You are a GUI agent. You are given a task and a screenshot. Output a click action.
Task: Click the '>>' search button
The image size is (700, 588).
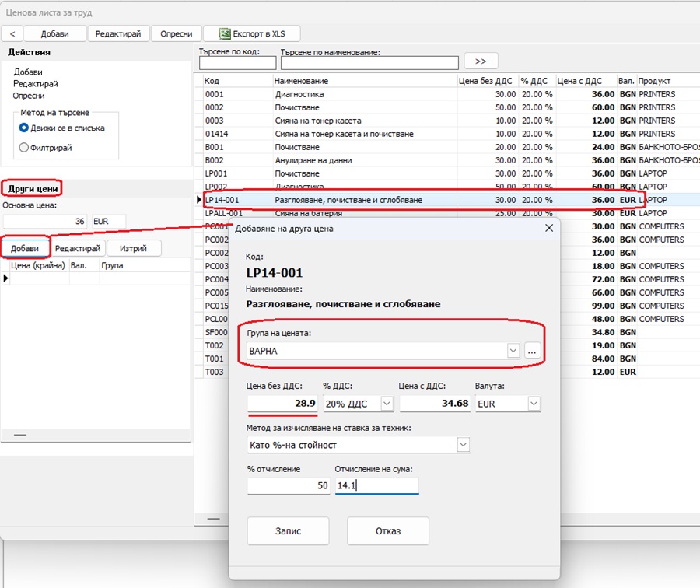pyautogui.click(x=481, y=61)
